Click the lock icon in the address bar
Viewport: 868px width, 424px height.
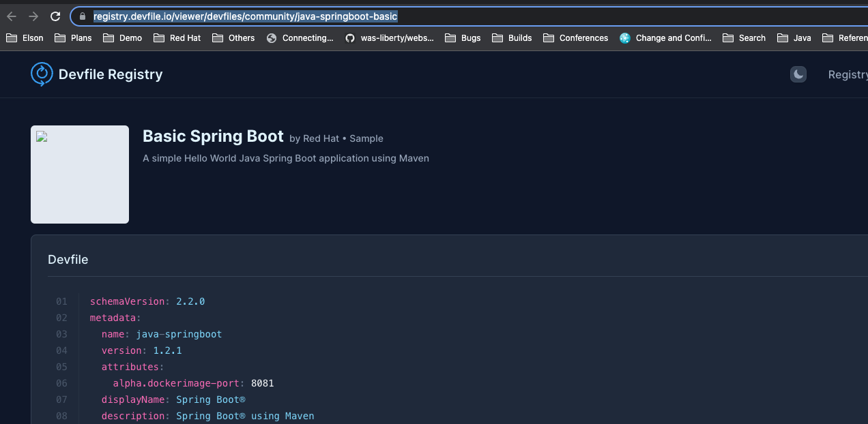click(83, 16)
